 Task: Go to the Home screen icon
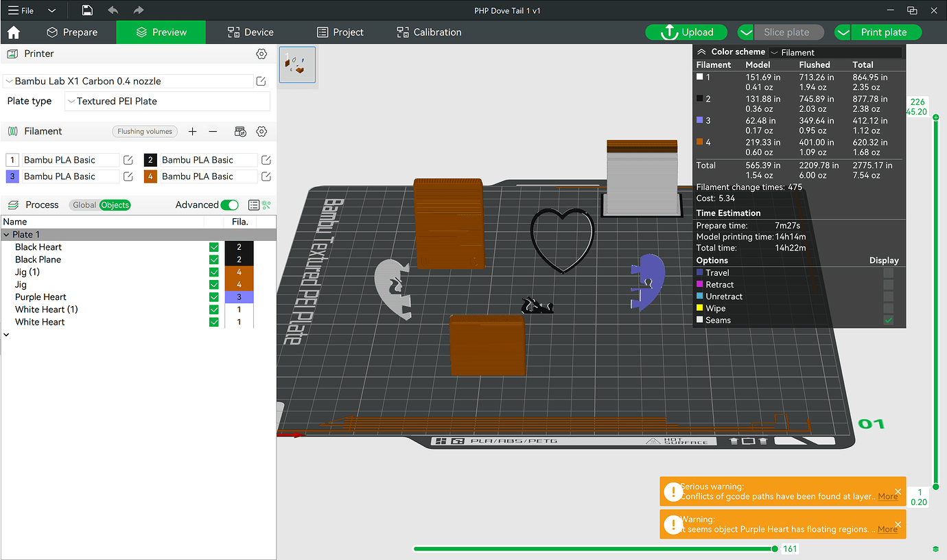(13, 32)
